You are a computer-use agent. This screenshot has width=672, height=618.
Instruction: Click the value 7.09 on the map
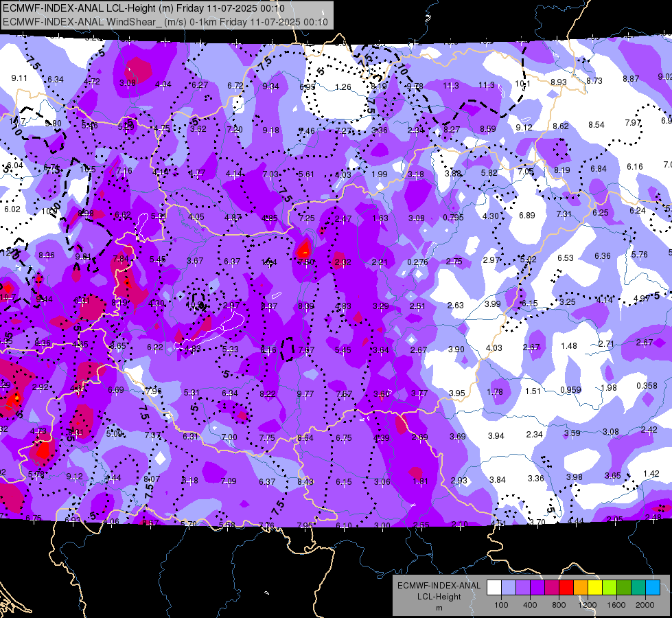[x=229, y=481]
